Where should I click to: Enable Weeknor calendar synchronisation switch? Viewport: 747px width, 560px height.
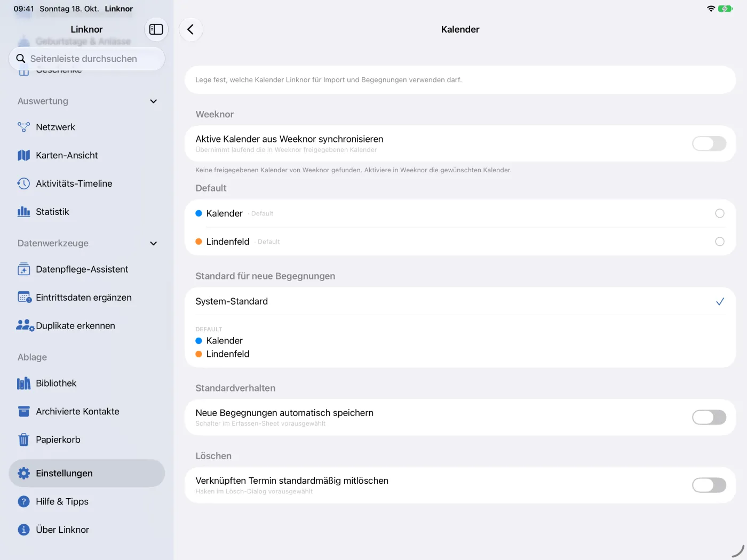pyautogui.click(x=709, y=143)
